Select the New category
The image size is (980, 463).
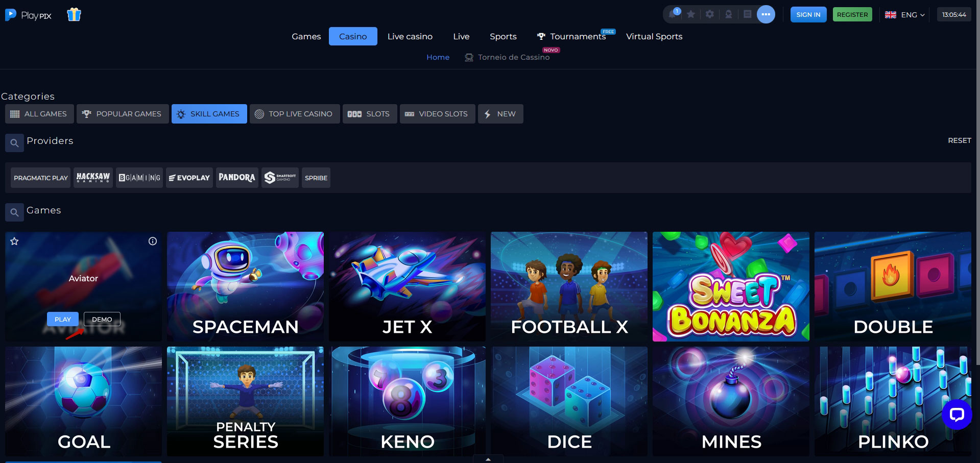(x=500, y=114)
